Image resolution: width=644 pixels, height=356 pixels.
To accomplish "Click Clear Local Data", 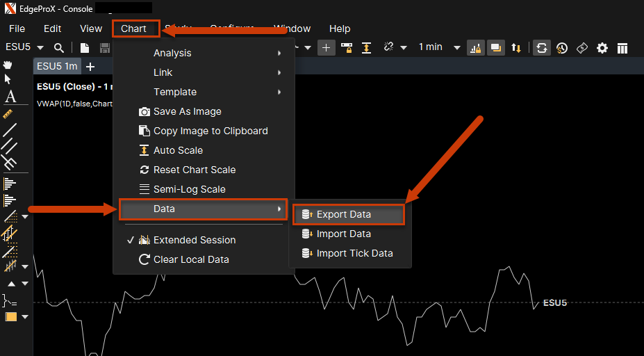I will tap(190, 259).
